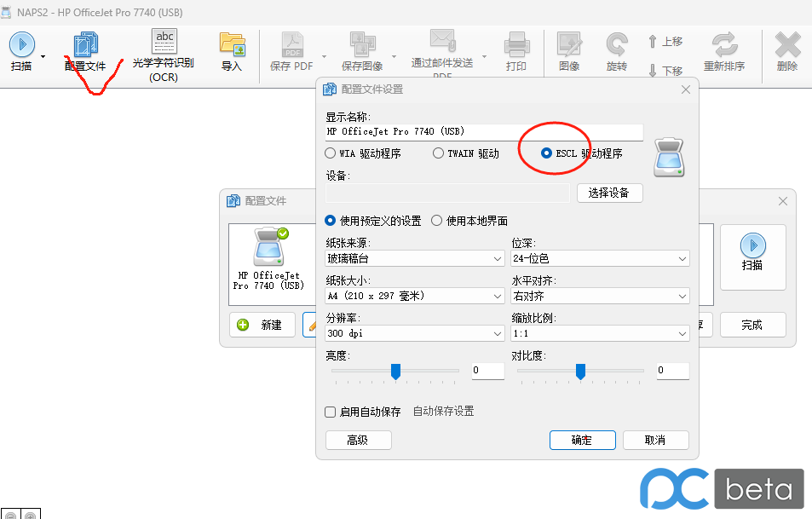The width and height of the screenshot is (812, 519).
Task: Select 使用本地界面 radio option
Action: pos(436,221)
